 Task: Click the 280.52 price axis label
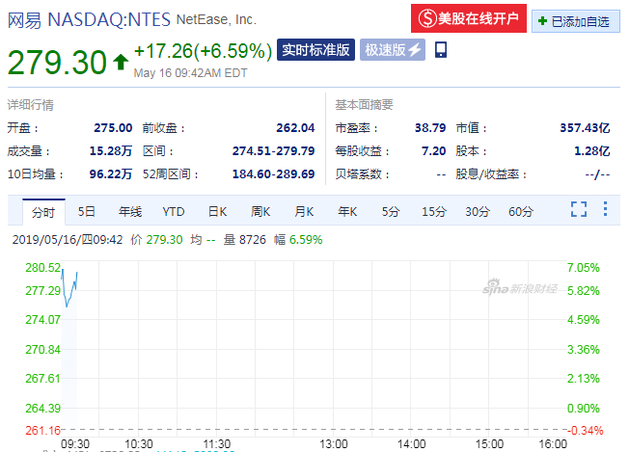pos(43,268)
